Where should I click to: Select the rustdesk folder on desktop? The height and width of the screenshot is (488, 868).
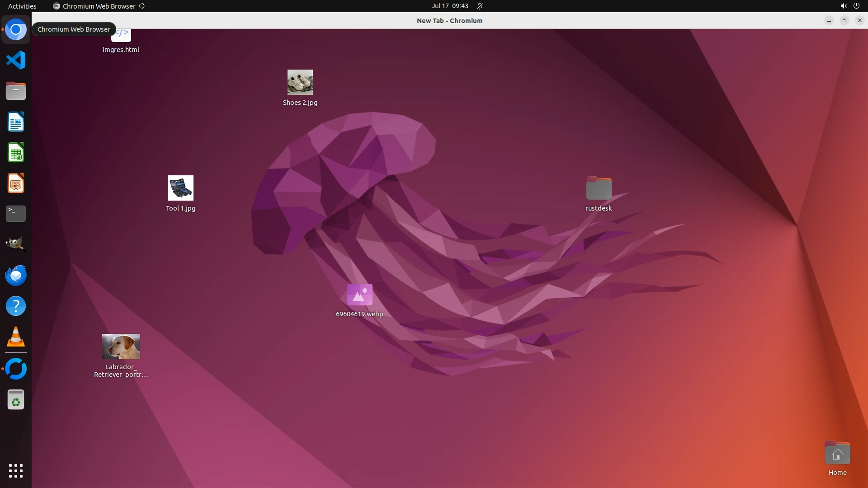tap(599, 188)
